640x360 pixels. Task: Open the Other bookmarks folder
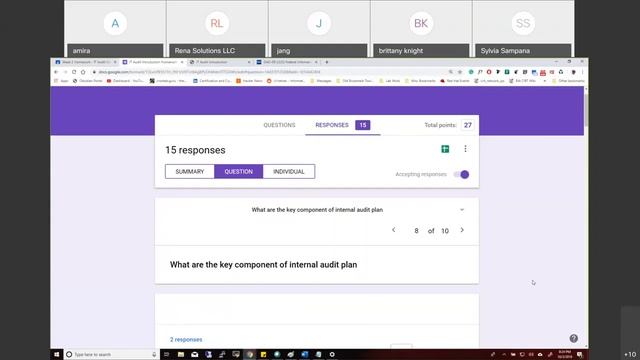coord(568,81)
